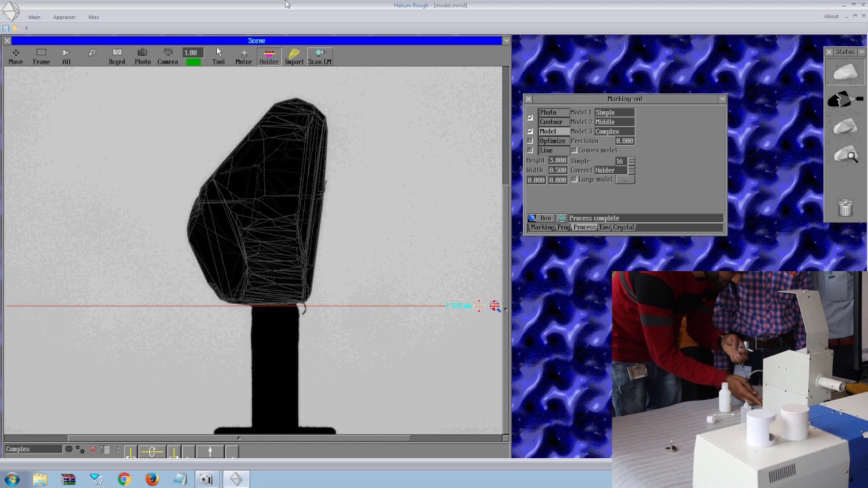Click the trash bin in Status panel

tap(845, 207)
